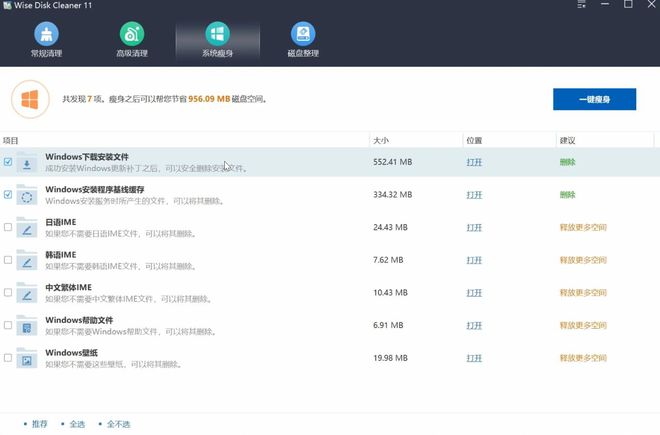Click the 项目 column header
This screenshot has height=435, width=660.
[x=12, y=140]
